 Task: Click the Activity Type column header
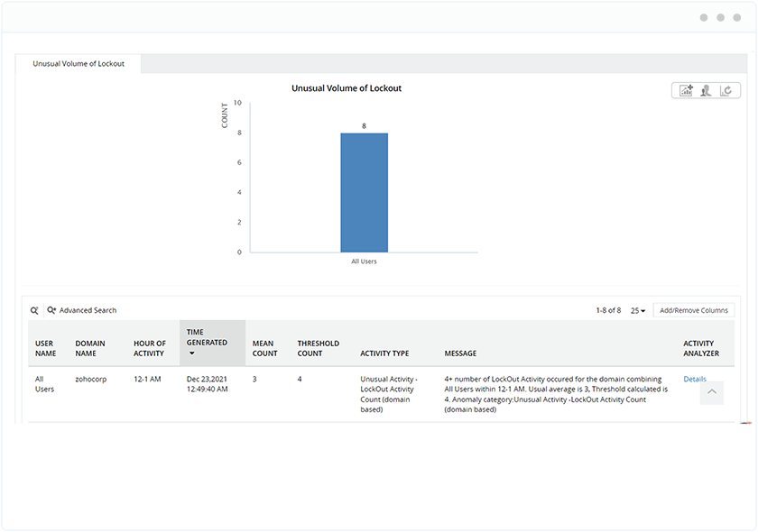pyautogui.click(x=384, y=353)
